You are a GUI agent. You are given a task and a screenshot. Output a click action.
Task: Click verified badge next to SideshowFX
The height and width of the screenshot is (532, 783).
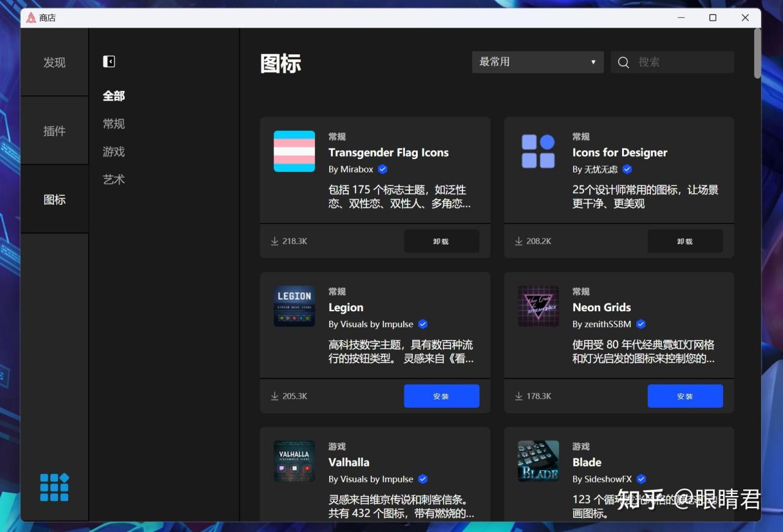[641, 479]
